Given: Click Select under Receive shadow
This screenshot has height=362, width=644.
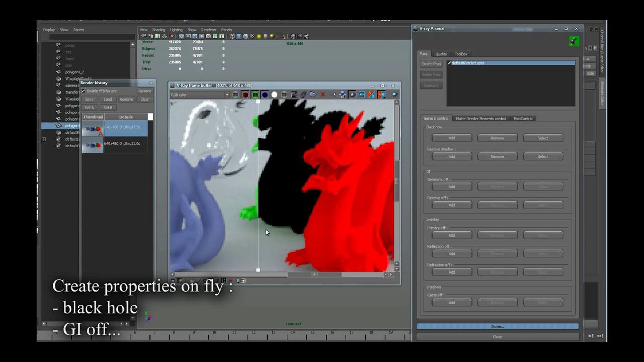Looking at the screenshot, I should click(543, 157).
